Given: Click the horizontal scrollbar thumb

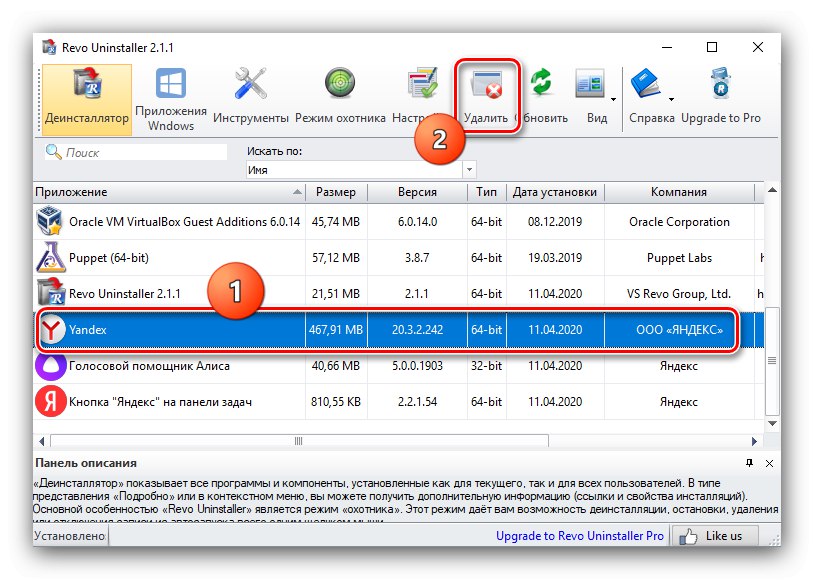Looking at the screenshot, I should pyautogui.click(x=299, y=441).
